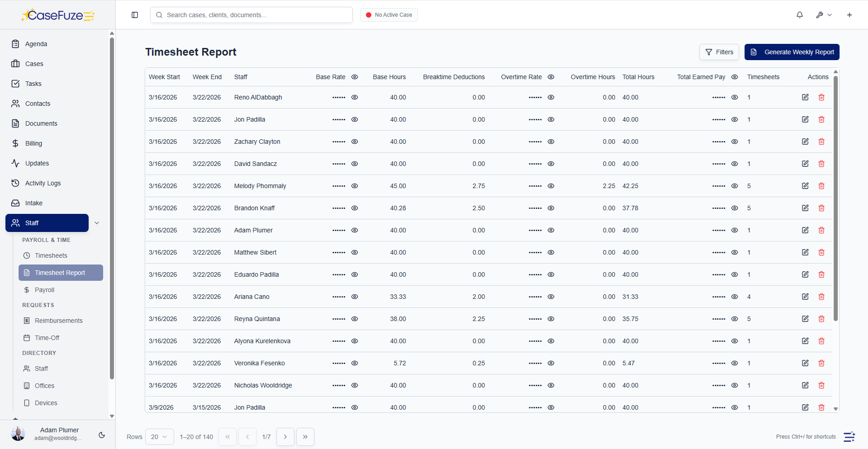The image size is (868, 449).
Task: Reveal Jon Padilla's overtime rate
Action: 551,119
